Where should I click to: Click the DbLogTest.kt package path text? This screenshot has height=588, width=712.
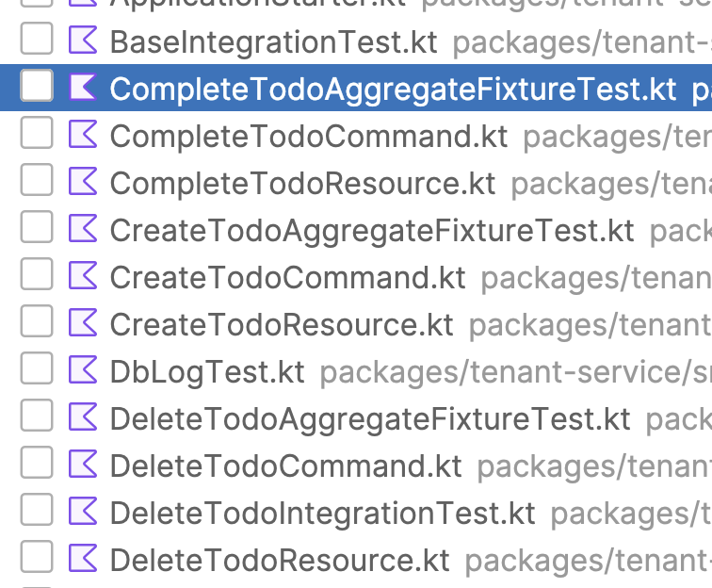[514, 372]
